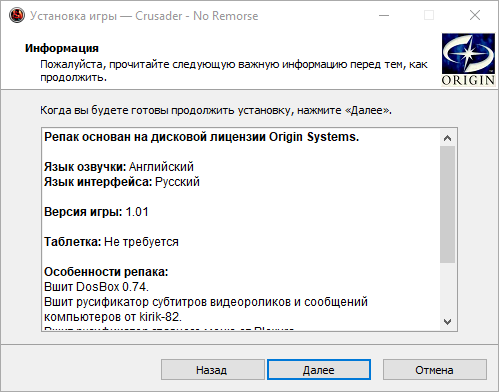499x392 pixels.
Task: Click the scroll-down arrow of the info box
Action: coord(447,322)
